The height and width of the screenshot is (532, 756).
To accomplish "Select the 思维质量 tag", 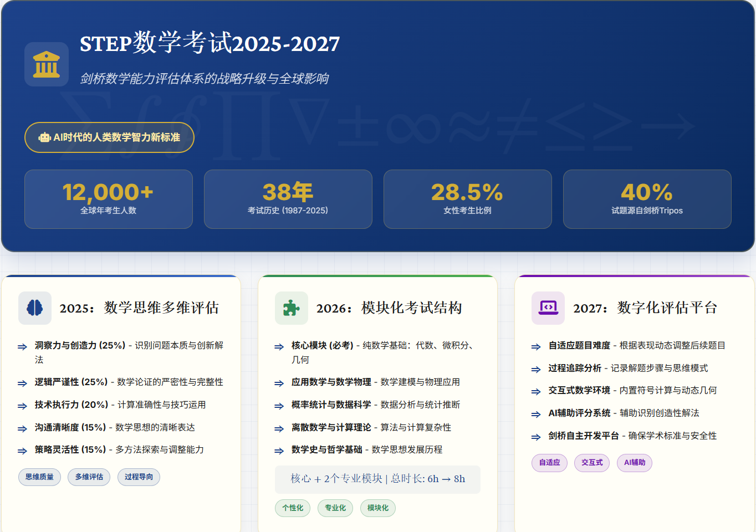I will pyautogui.click(x=39, y=477).
